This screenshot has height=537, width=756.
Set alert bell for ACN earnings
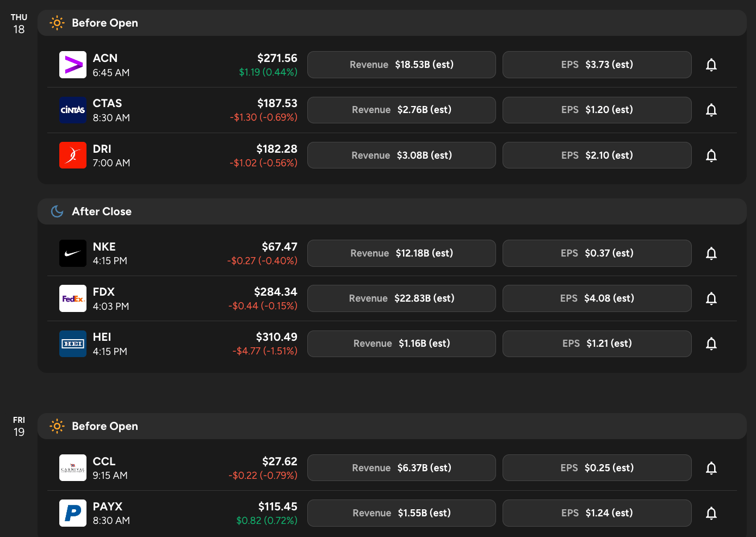(711, 65)
